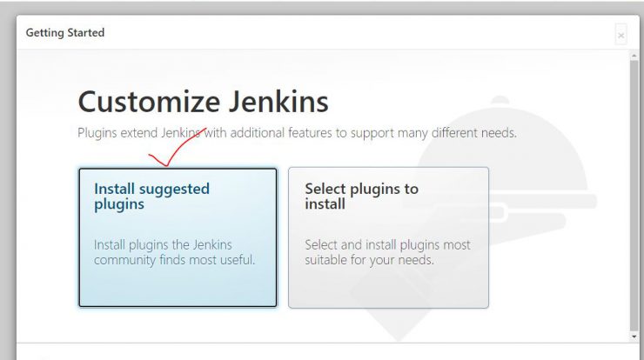Click the Getting Started title text
644x360 pixels.
(x=65, y=33)
